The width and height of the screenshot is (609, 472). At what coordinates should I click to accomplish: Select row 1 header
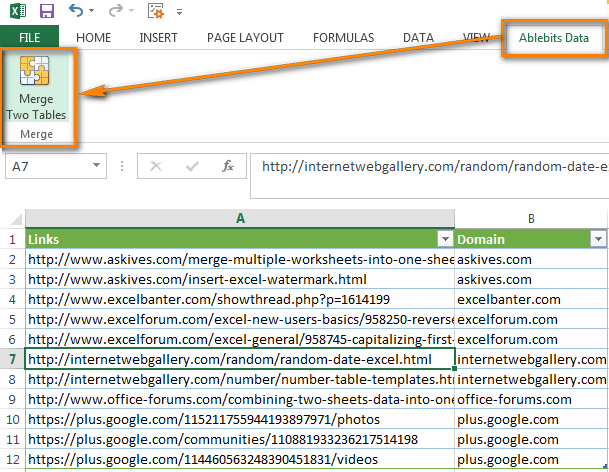[12, 239]
